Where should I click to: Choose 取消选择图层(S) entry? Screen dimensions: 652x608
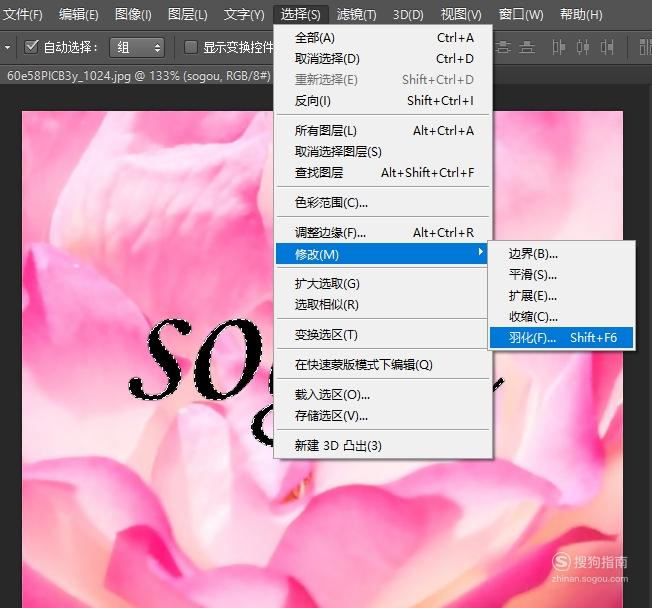(x=383, y=151)
